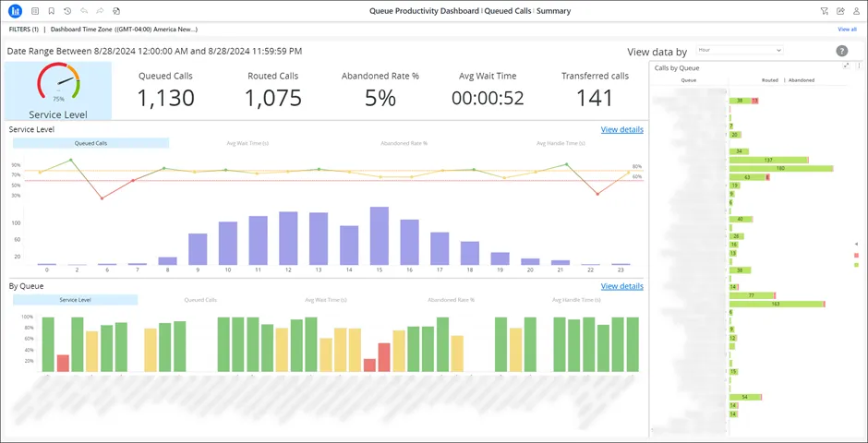This screenshot has width=868, height=443.
Task: Click the share/export icon
Action: click(840, 10)
